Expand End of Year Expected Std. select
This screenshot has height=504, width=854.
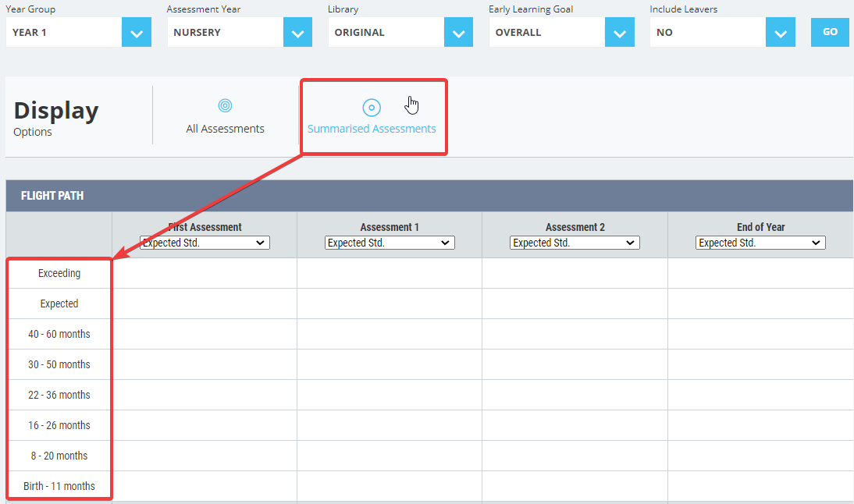coord(760,243)
